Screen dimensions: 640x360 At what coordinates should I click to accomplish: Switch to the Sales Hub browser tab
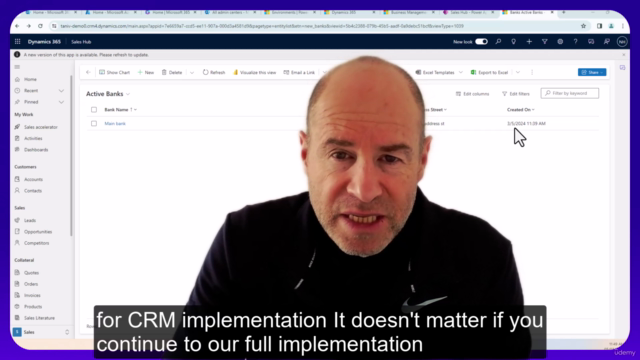coord(468,13)
